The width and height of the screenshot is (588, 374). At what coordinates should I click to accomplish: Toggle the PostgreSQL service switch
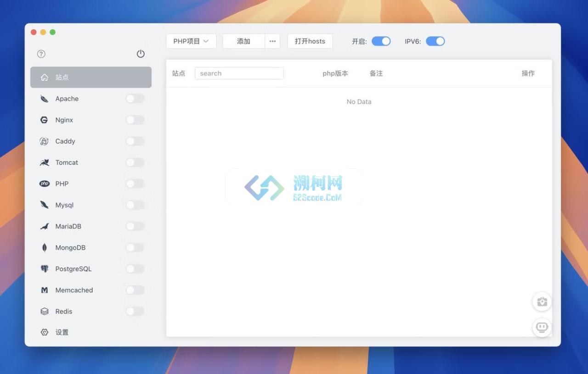(x=135, y=269)
